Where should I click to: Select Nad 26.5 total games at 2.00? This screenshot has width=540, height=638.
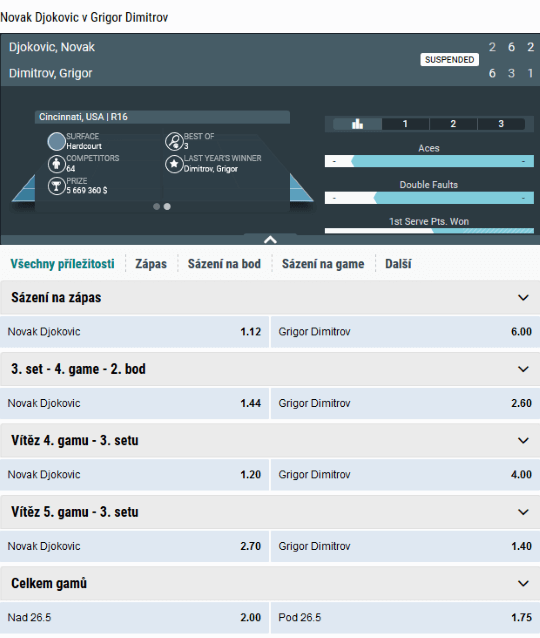click(134, 617)
